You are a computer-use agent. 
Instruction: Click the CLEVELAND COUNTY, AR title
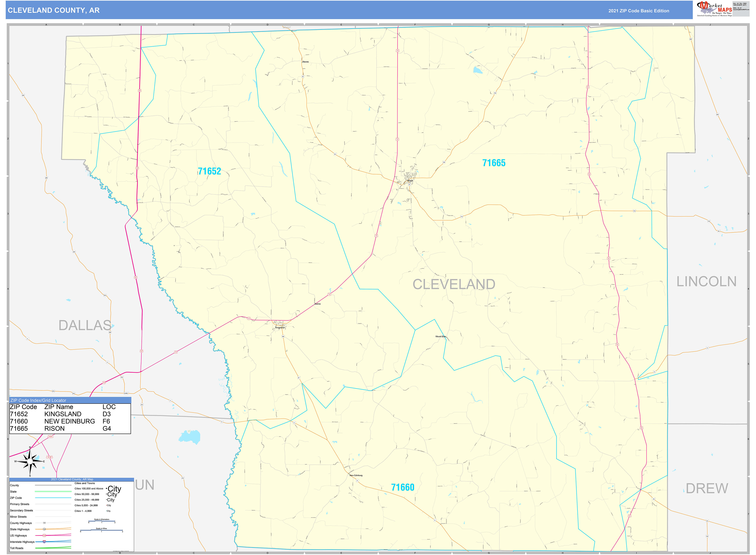(x=54, y=11)
